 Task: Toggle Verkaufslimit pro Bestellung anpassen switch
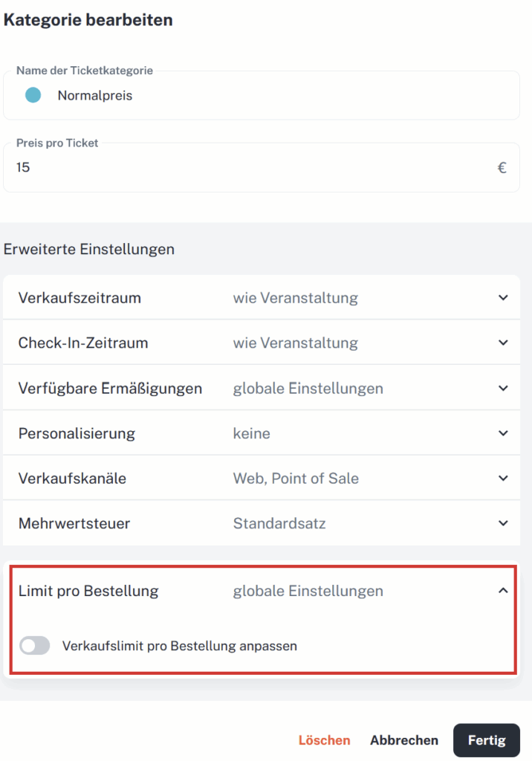coord(34,646)
